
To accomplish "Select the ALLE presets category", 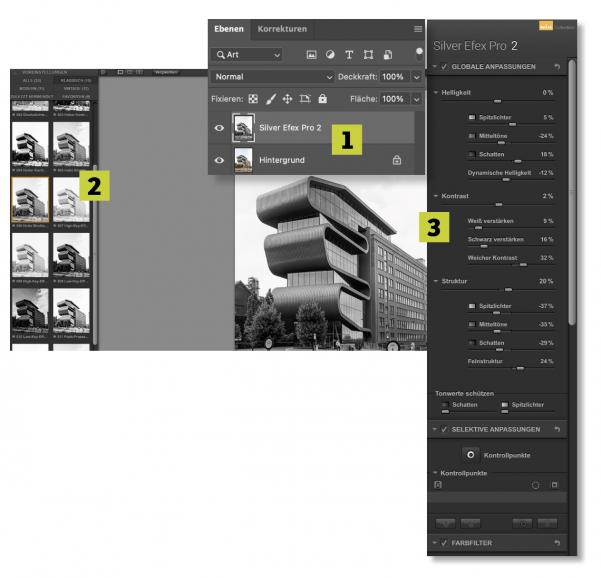I will (x=32, y=80).
